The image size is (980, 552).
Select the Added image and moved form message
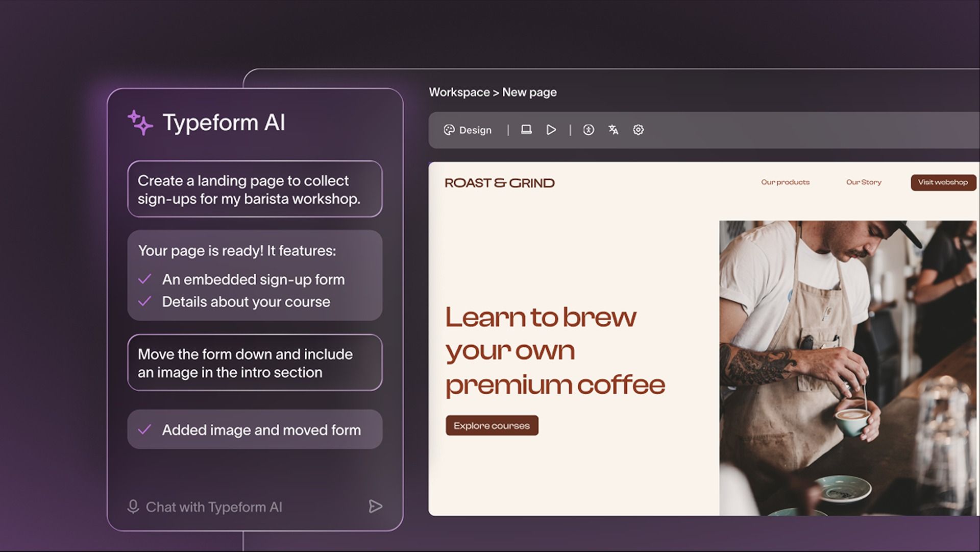(255, 429)
